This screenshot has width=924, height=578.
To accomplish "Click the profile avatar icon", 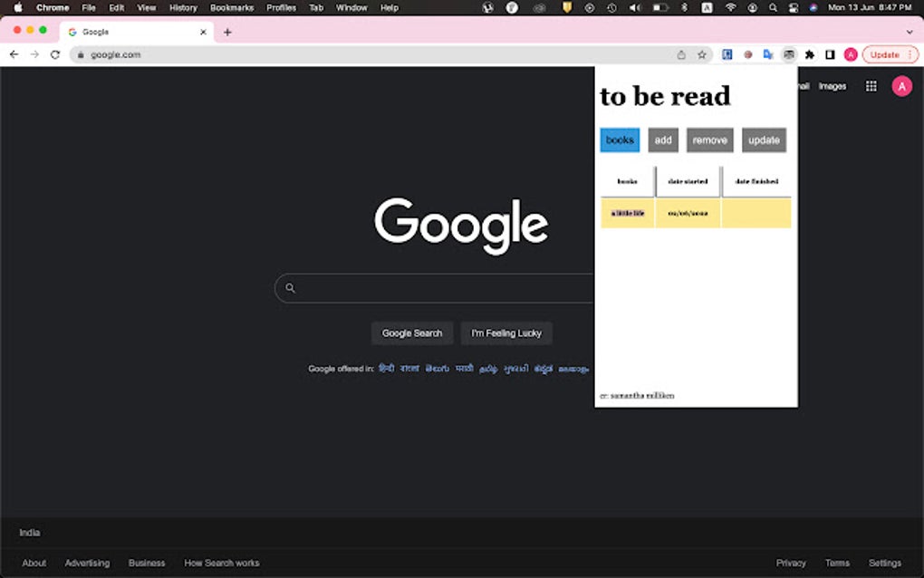I will coord(900,85).
